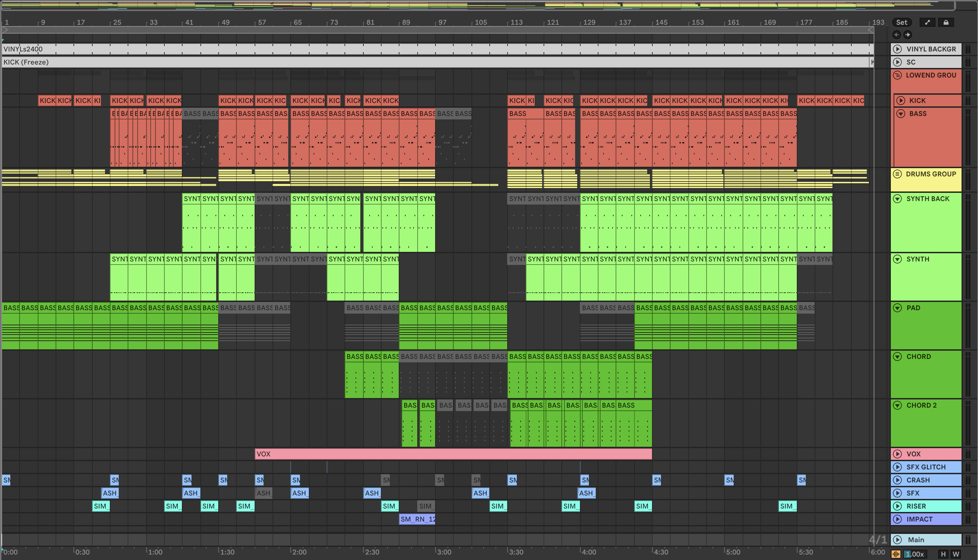Jump to next locator arrow
Image resolution: width=978 pixels, height=560 pixels.
click(908, 35)
